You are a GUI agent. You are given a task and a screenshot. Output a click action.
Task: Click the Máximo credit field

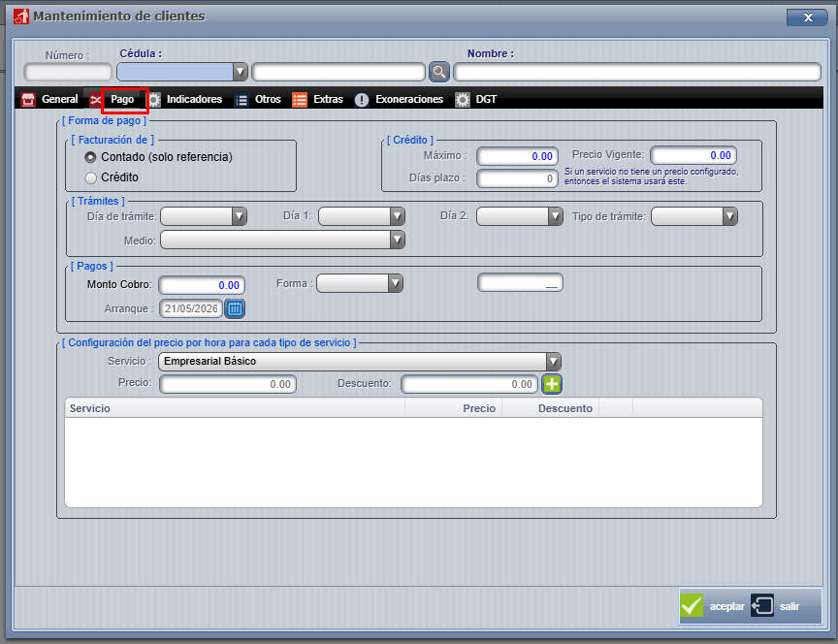click(517, 156)
